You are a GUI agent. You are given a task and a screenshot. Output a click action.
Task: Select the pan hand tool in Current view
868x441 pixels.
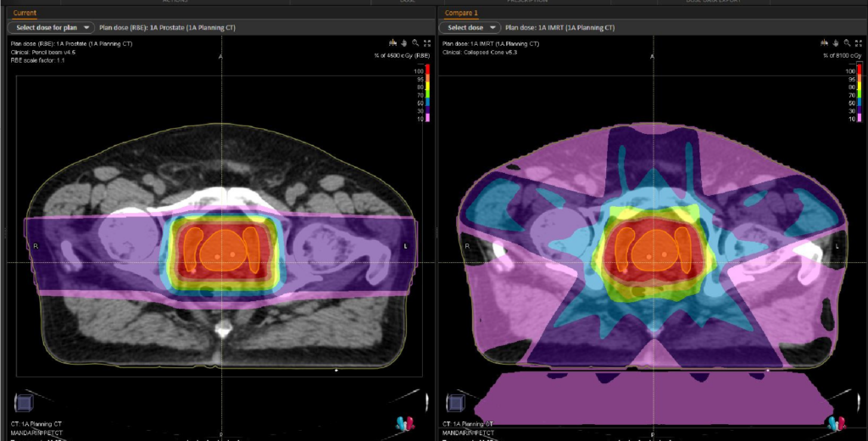pyautogui.click(x=404, y=42)
